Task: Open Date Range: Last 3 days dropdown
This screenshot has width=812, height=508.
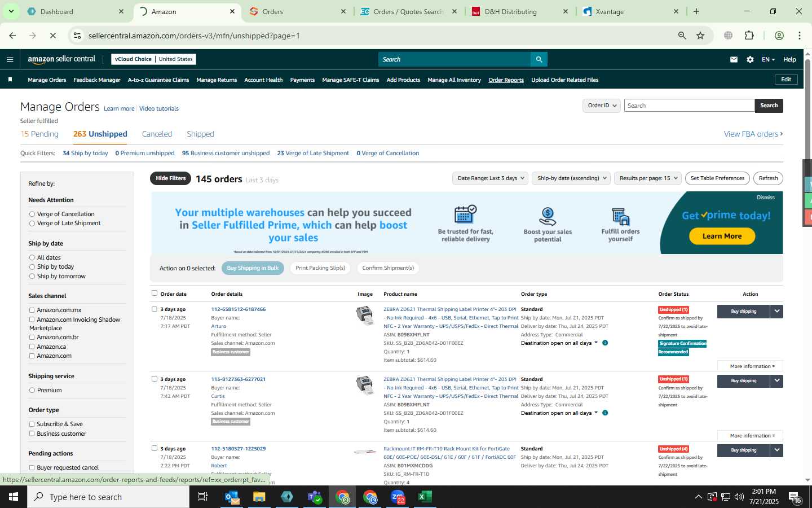Action: tap(491, 178)
